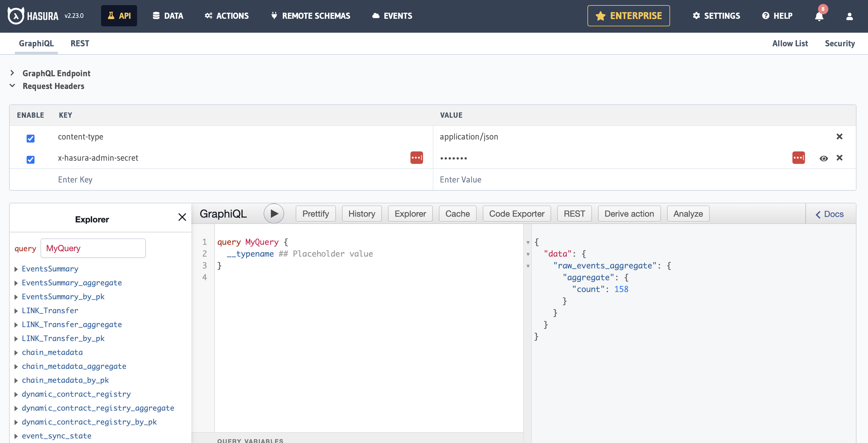Expand the chain_metadata tree node
The image size is (868, 443).
tap(16, 353)
